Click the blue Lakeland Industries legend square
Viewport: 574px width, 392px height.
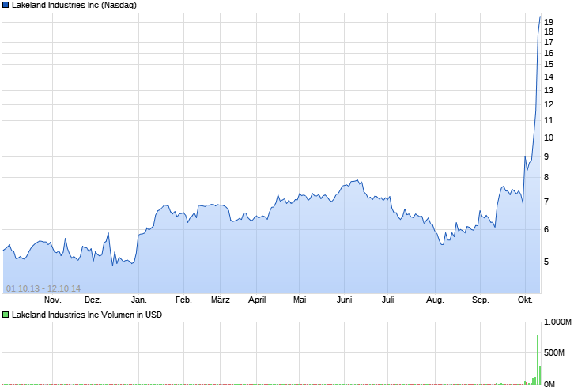click(x=6, y=5)
